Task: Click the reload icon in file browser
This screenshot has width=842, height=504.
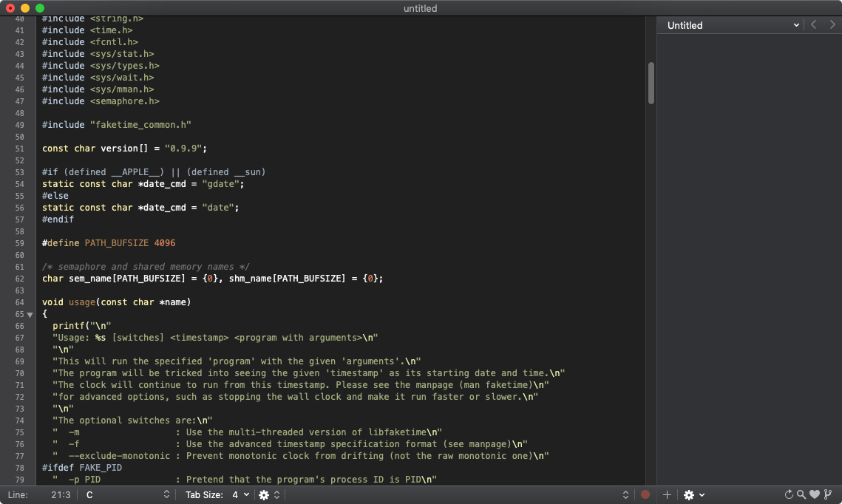Action: (x=789, y=494)
